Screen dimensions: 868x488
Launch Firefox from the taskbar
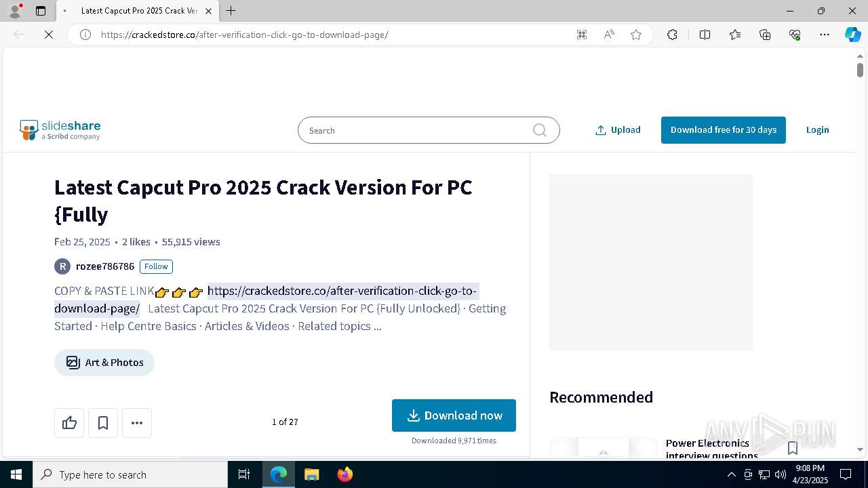coord(344,474)
